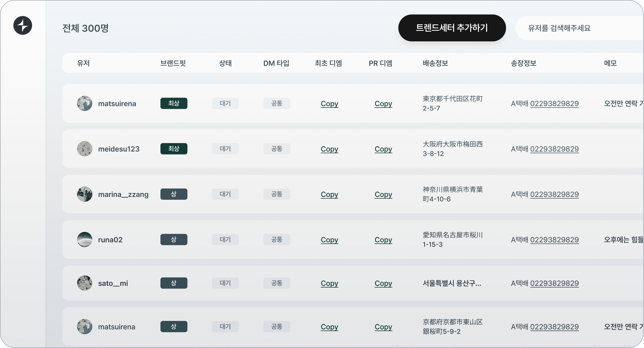This screenshot has height=348, width=644.
Task: Copy 최초 디엠 for sato__mi
Action: [329, 284]
